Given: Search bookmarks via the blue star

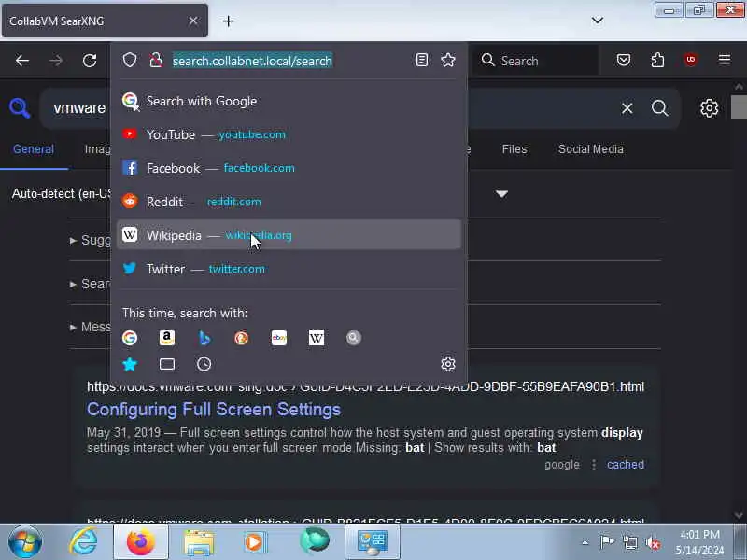Looking at the screenshot, I should [130, 364].
